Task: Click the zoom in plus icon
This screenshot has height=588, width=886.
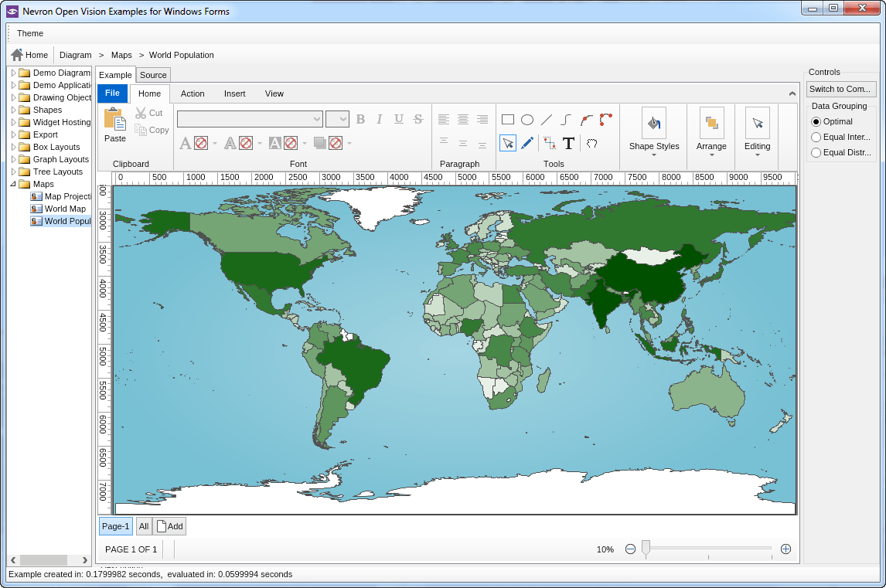Action: pos(785,549)
